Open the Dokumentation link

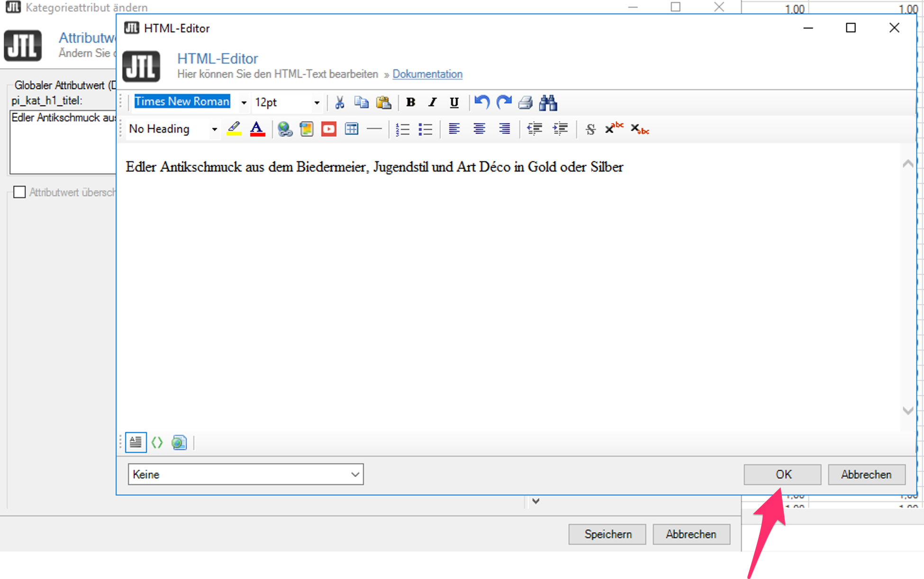point(427,74)
